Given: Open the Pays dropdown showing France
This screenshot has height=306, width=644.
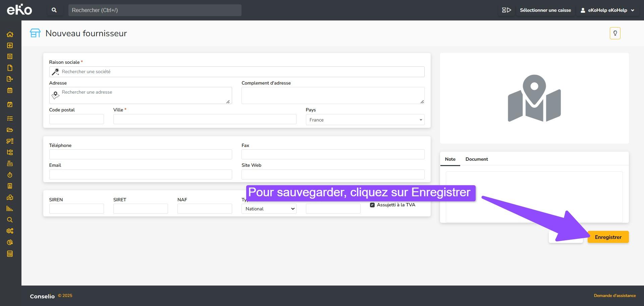Looking at the screenshot, I should [x=365, y=120].
